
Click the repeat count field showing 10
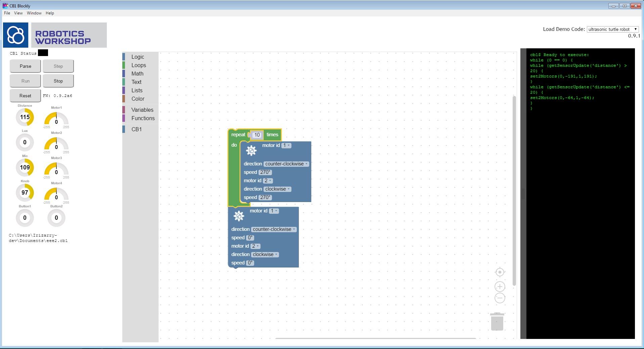[257, 135]
